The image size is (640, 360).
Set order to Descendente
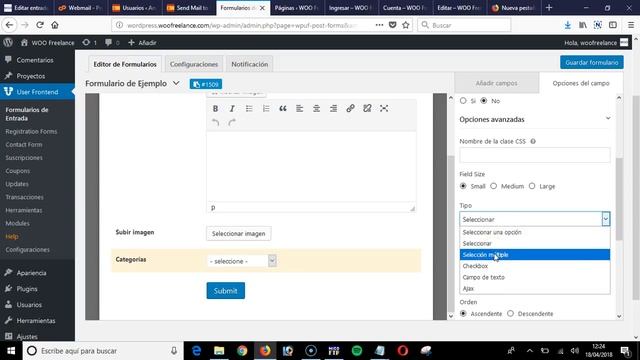click(510, 313)
